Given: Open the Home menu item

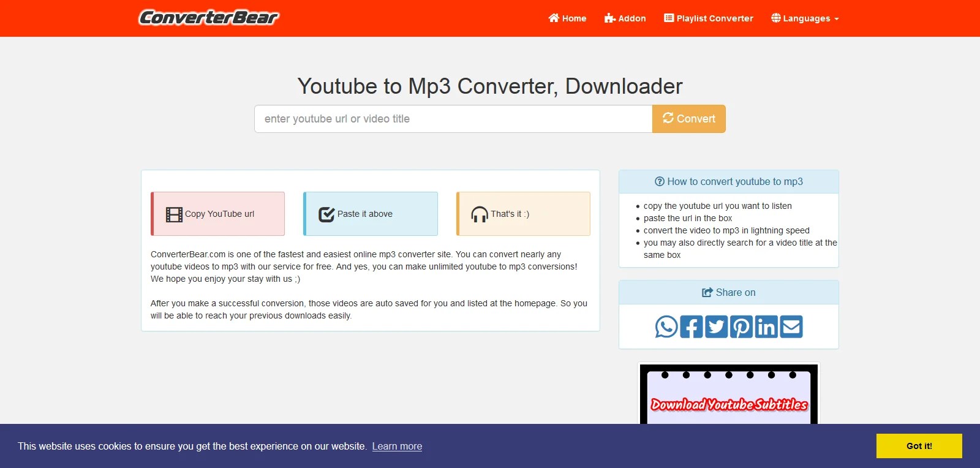Looking at the screenshot, I should pyautogui.click(x=567, y=18).
